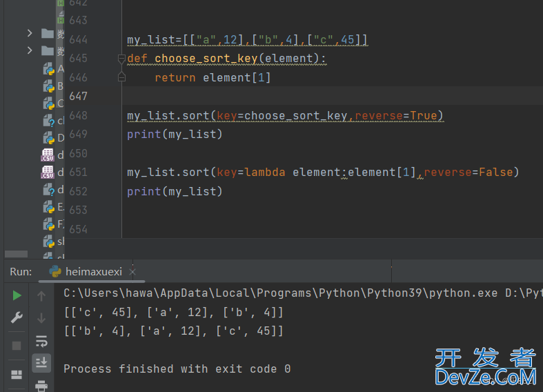Open Python file starting with sl
The image size is (543, 392).
coord(54,242)
